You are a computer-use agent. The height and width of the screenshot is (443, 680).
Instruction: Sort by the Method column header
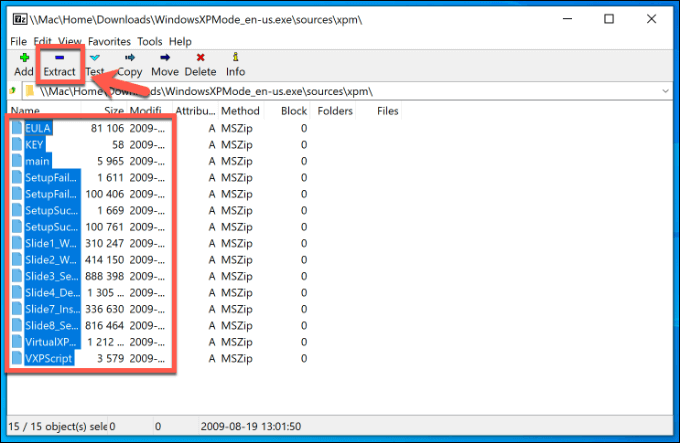pos(240,111)
